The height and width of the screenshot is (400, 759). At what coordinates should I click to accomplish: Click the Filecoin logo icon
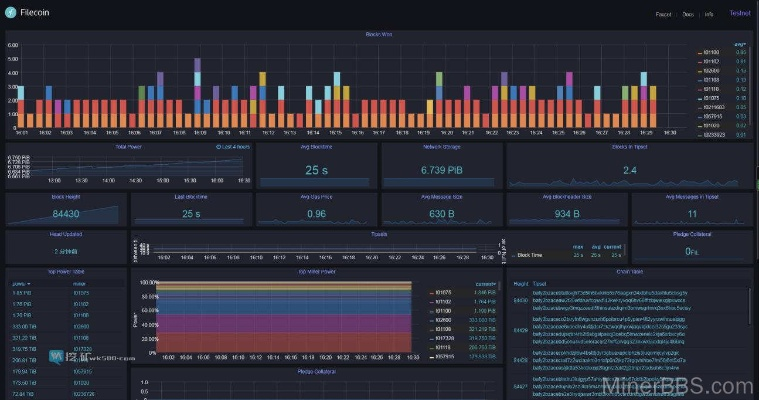coord(11,13)
